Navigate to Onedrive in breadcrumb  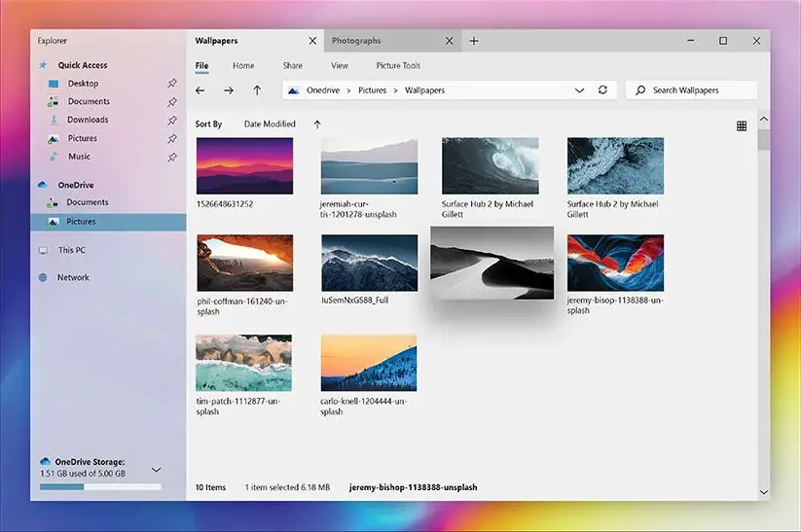323,90
